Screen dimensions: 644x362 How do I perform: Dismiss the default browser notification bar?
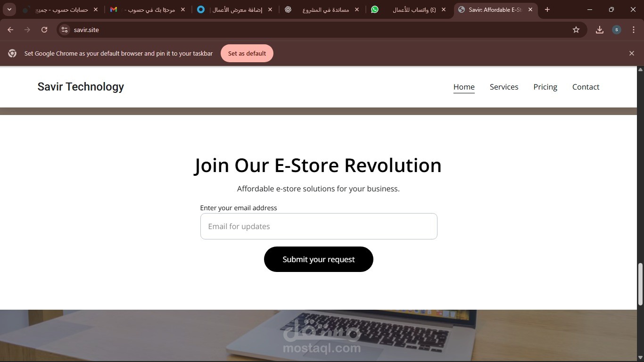click(x=632, y=53)
